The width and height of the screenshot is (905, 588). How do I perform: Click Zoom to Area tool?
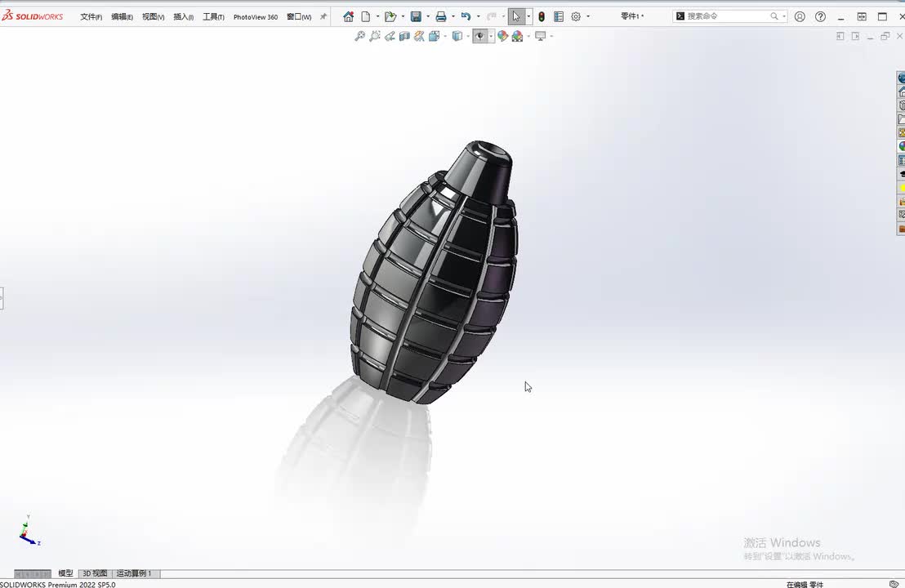coord(375,37)
